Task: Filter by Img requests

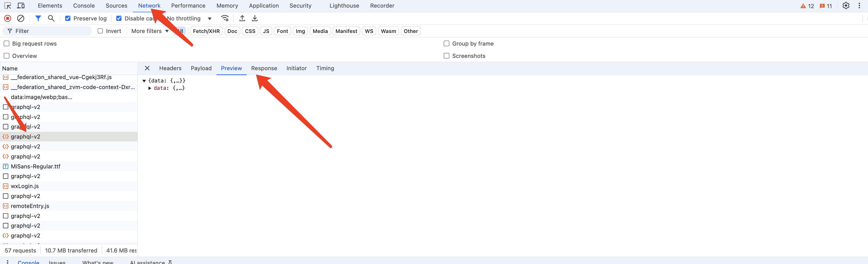Action: pyautogui.click(x=300, y=31)
